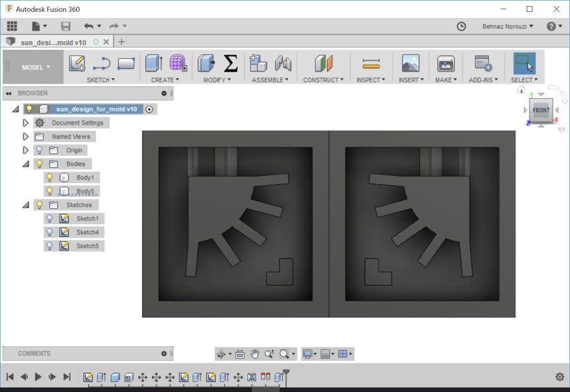Expand the Origin folder
This screenshot has height=392, width=570.
pos(25,150)
